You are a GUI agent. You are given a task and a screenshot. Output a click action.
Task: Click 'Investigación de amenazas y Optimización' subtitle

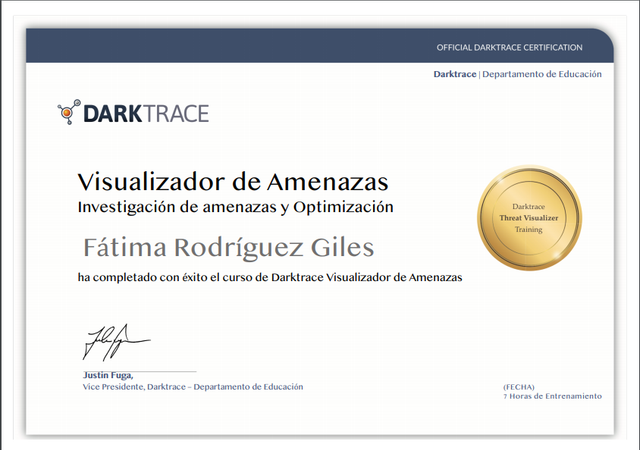(236, 207)
